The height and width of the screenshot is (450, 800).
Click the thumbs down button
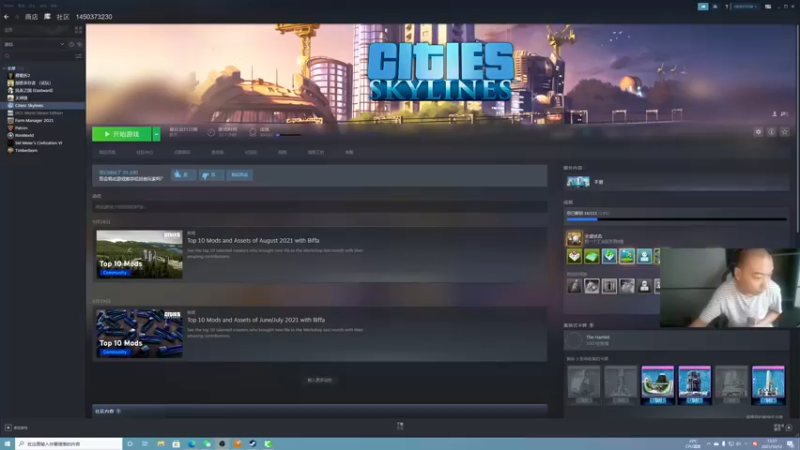click(x=211, y=175)
